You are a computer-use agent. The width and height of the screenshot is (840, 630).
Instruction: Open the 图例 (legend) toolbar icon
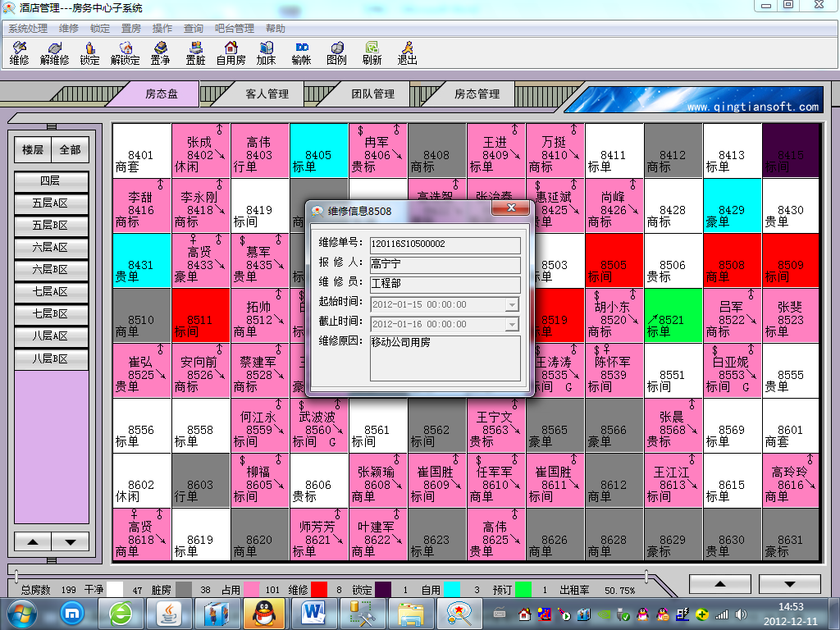tap(336, 53)
